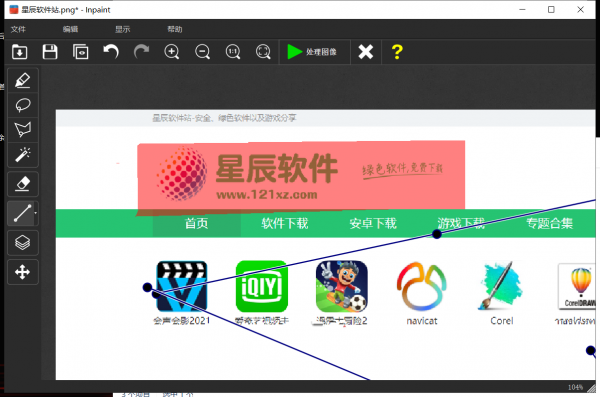Undo the last action
600x397 pixels.
pyautogui.click(x=111, y=52)
